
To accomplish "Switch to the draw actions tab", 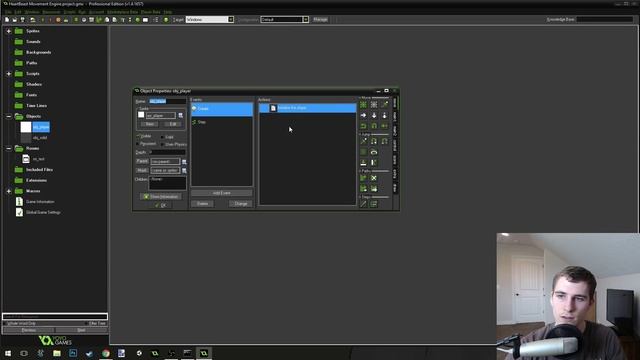I will [395, 188].
